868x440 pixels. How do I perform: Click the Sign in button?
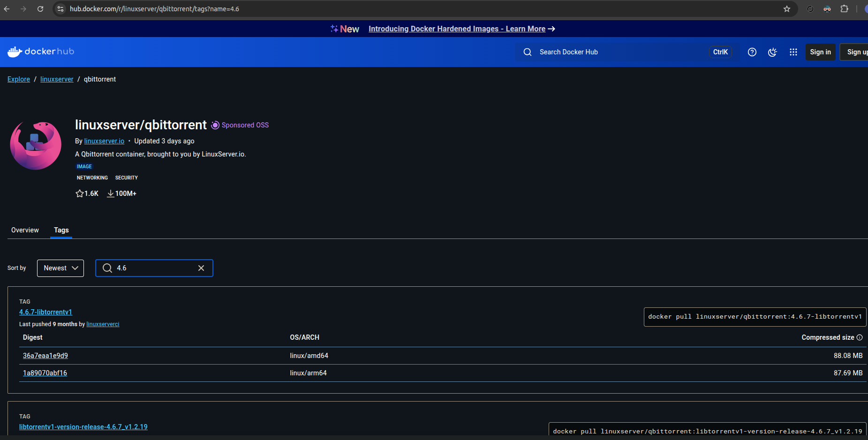click(821, 52)
